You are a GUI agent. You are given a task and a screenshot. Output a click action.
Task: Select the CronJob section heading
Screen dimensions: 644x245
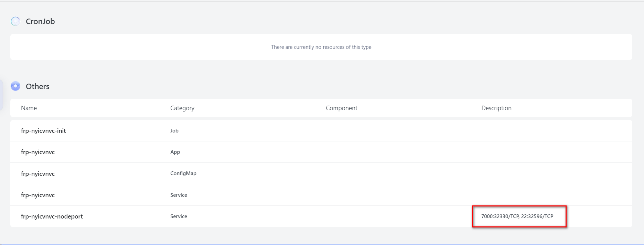click(x=40, y=21)
